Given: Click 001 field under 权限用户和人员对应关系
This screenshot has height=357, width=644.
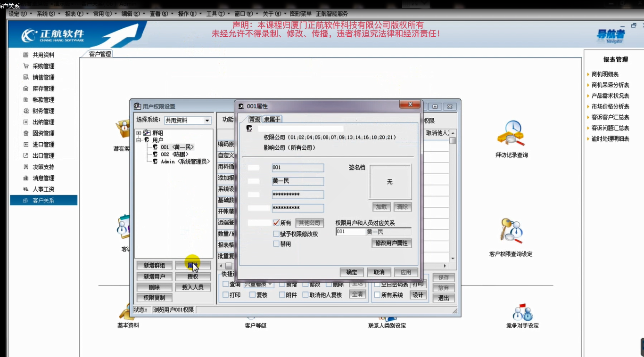Looking at the screenshot, I should click(x=351, y=232).
